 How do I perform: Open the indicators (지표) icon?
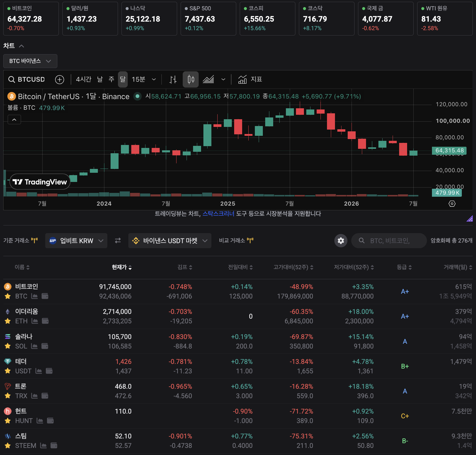pos(242,79)
